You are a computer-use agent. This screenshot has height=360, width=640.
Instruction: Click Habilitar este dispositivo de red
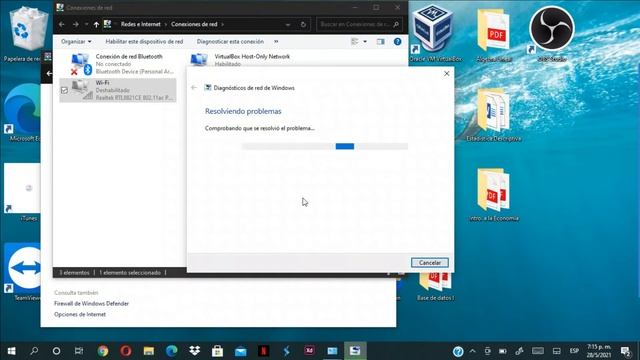(x=144, y=42)
